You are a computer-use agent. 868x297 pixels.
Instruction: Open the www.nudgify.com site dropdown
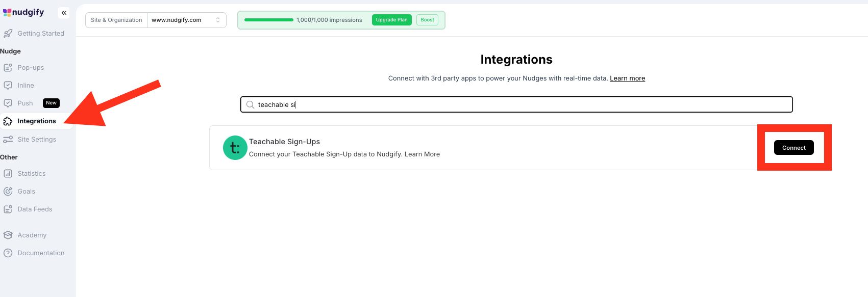186,20
